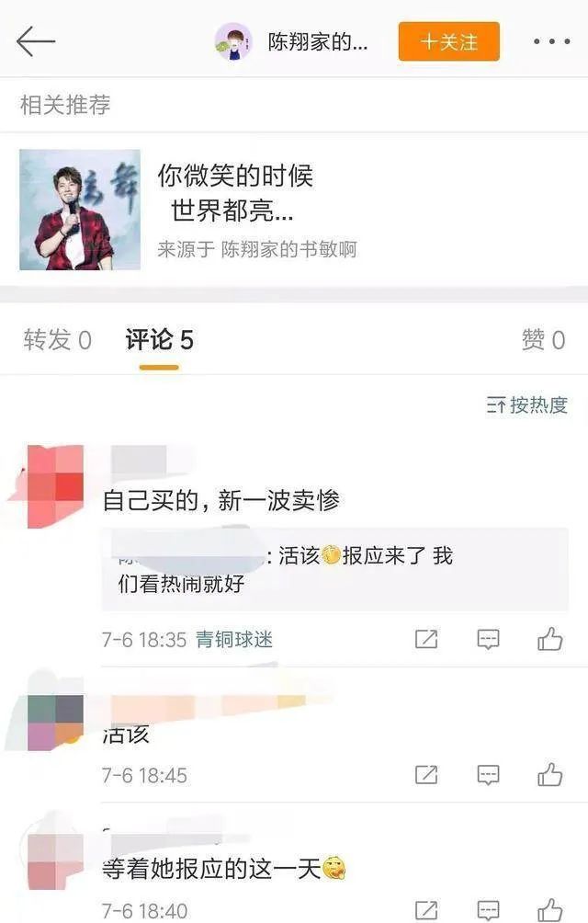Switch to the 赞 0 tab

point(543,339)
